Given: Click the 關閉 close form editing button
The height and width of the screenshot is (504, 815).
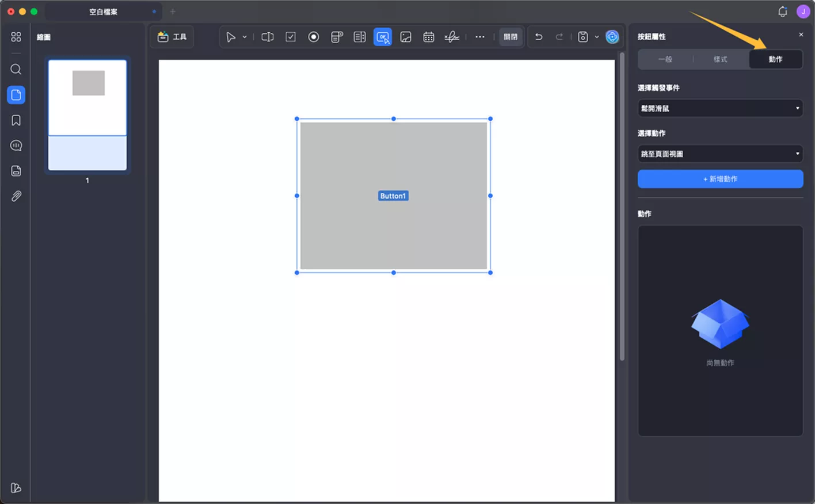Looking at the screenshot, I should tap(511, 37).
